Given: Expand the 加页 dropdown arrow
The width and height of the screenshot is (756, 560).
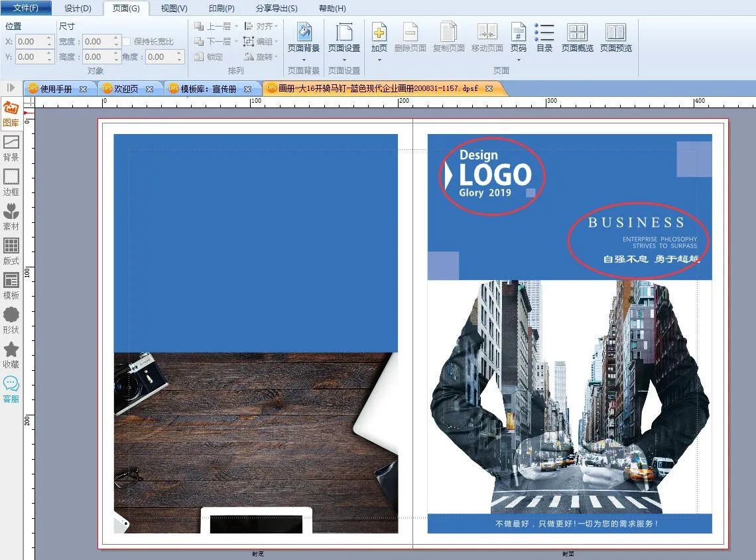Looking at the screenshot, I should click(379, 60).
